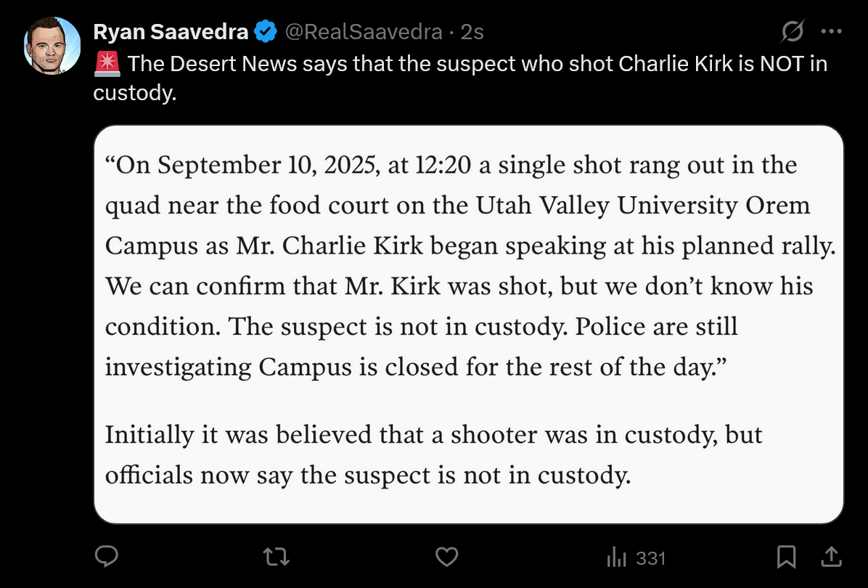Open Ryan Saavedra's profile avatar
The image size is (868, 588).
(52, 46)
